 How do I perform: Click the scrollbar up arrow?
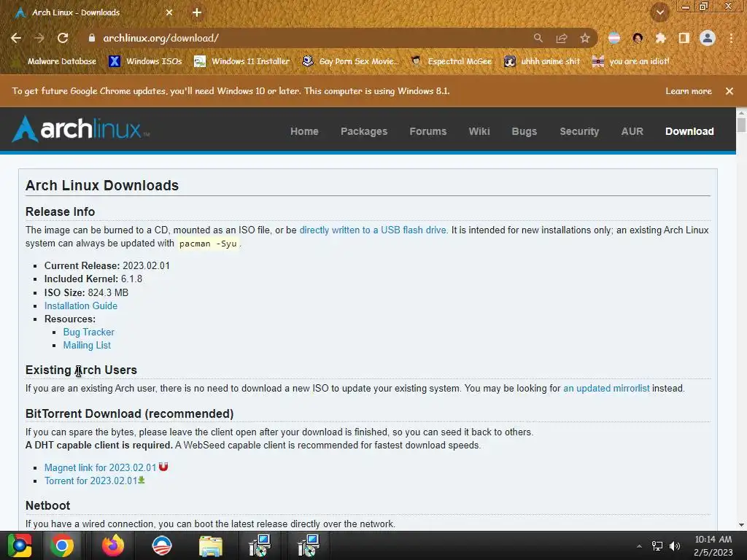[741, 113]
